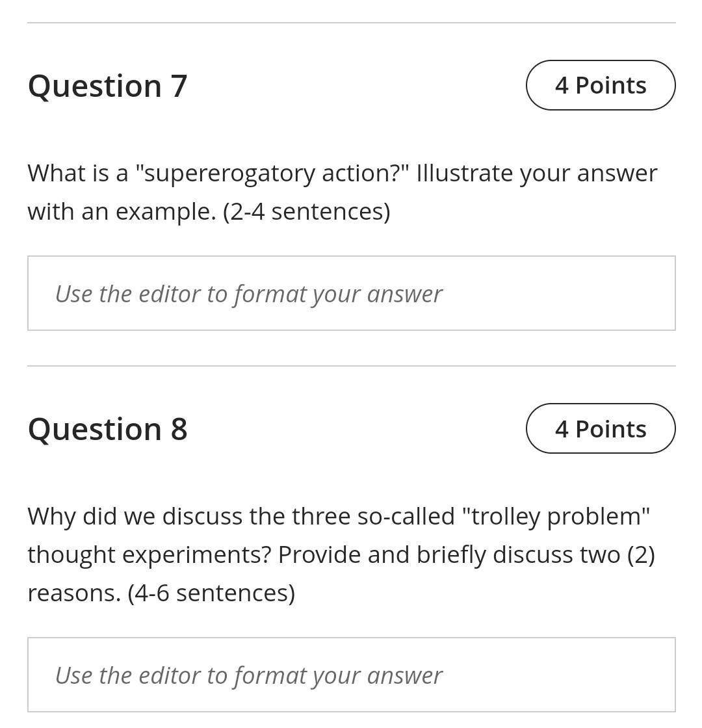Click '(4-6 sentences)' text in Question 8

click(211, 591)
